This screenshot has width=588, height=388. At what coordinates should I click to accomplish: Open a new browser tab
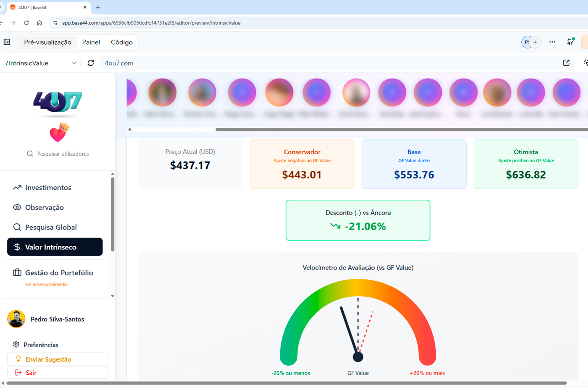pos(98,7)
